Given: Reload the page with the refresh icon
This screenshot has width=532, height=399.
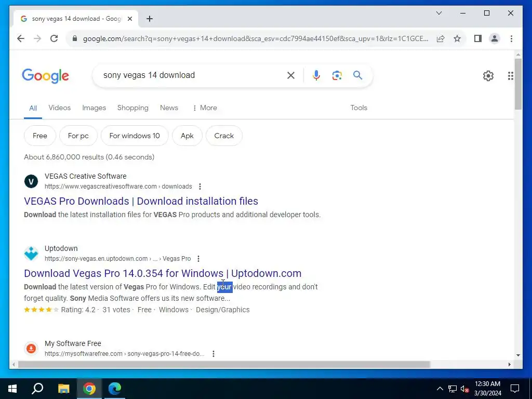Looking at the screenshot, I should point(54,38).
